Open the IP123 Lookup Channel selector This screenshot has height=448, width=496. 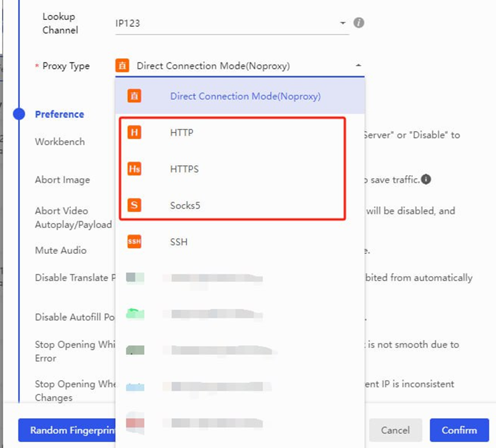(x=226, y=24)
